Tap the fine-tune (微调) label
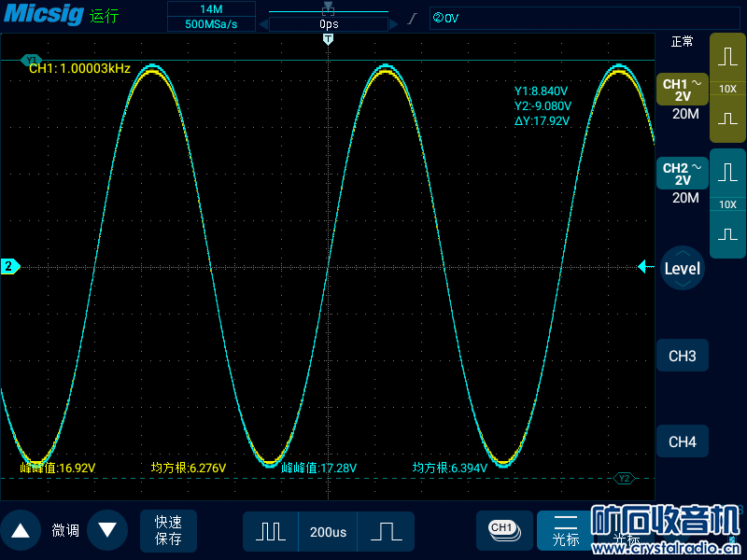The height and width of the screenshot is (560, 747). [x=65, y=530]
